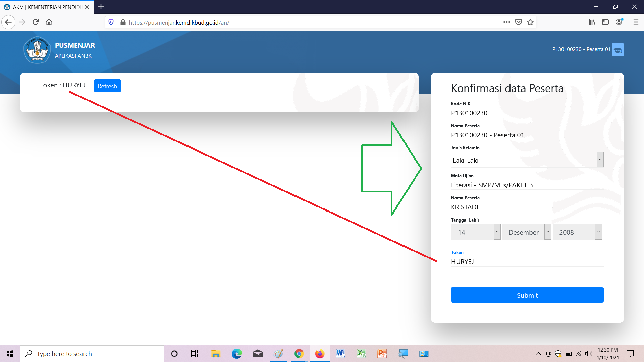Image resolution: width=644 pixels, height=362 pixels.
Task: Bookmark this page with the star icon
Action: (530, 22)
